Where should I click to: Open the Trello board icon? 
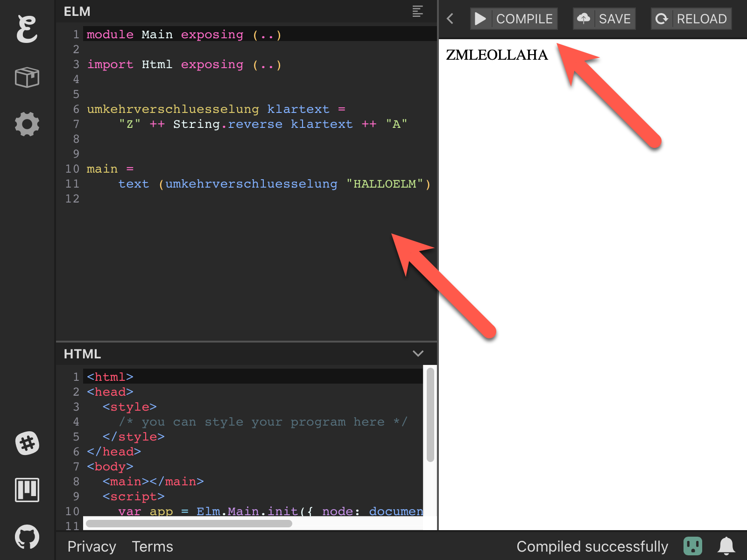tap(27, 490)
